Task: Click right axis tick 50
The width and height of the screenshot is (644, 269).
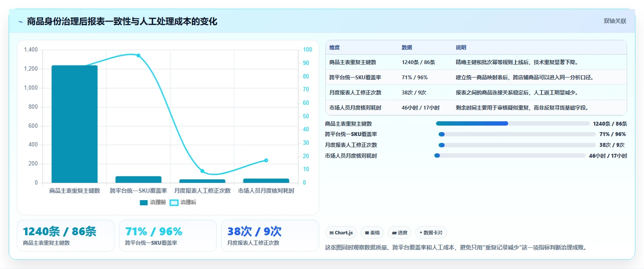Action: 306,116
